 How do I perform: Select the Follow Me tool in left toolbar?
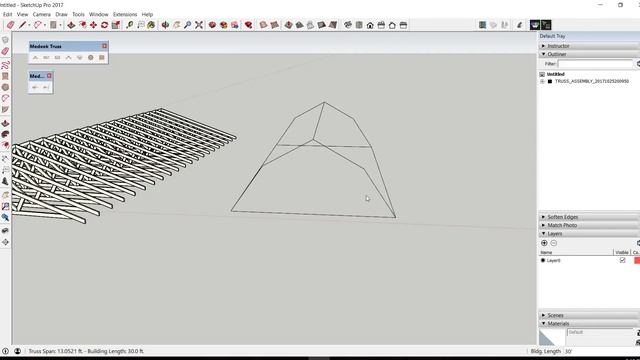5,134
